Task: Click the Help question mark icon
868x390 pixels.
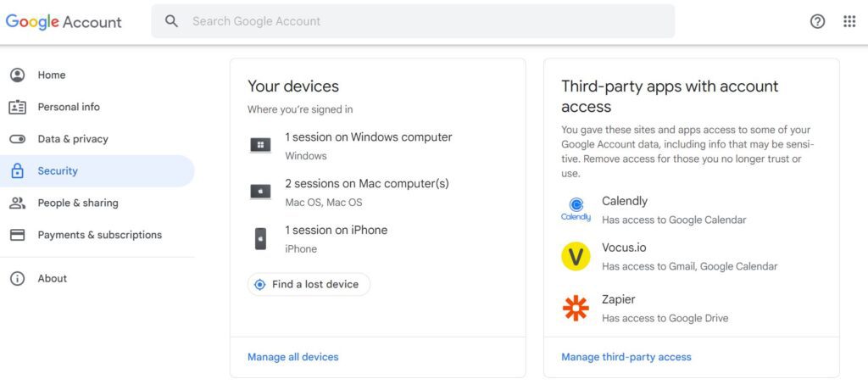Action: pos(817,22)
